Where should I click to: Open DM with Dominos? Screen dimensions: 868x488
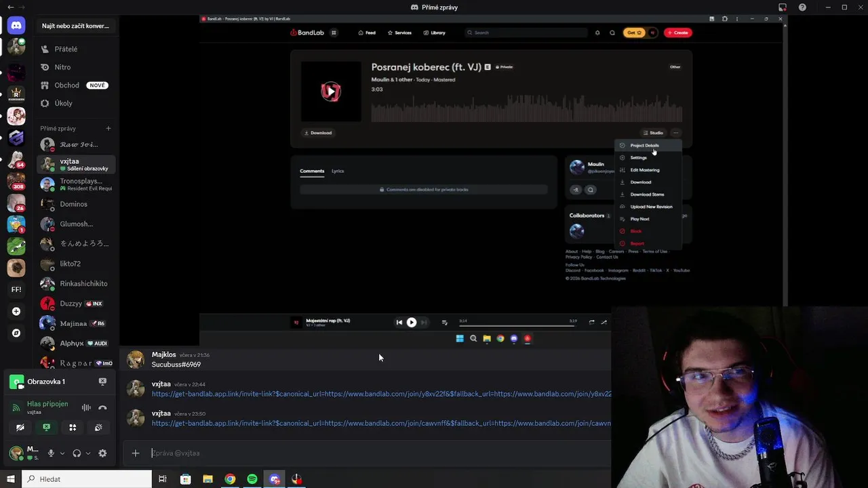point(75,204)
